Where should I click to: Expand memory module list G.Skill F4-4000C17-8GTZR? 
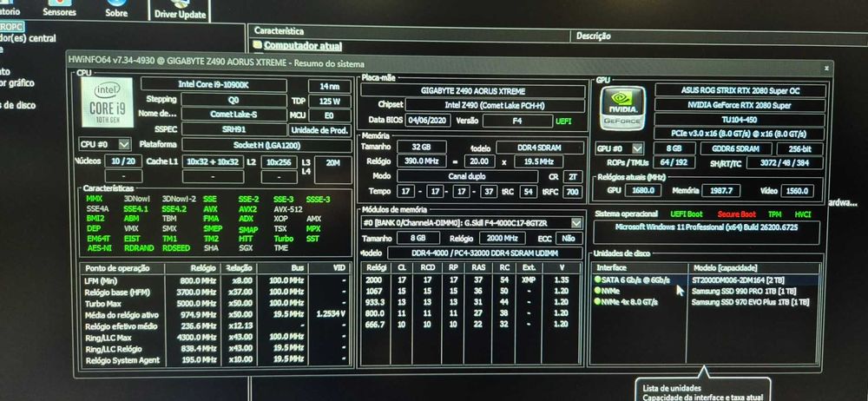pyautogui.click(x=576, y=223)
